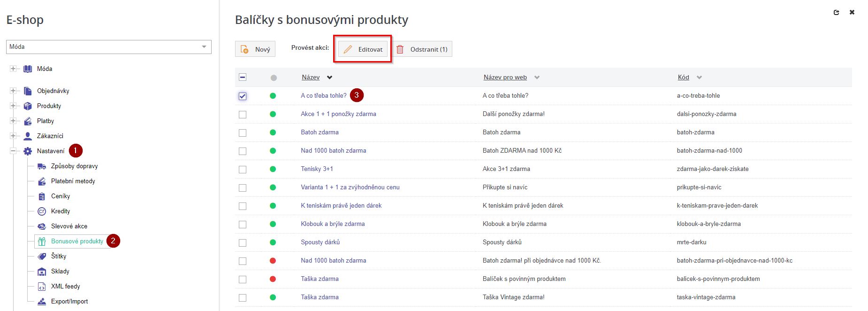Collapse the Nastavení tree node

tap(13, 151)
